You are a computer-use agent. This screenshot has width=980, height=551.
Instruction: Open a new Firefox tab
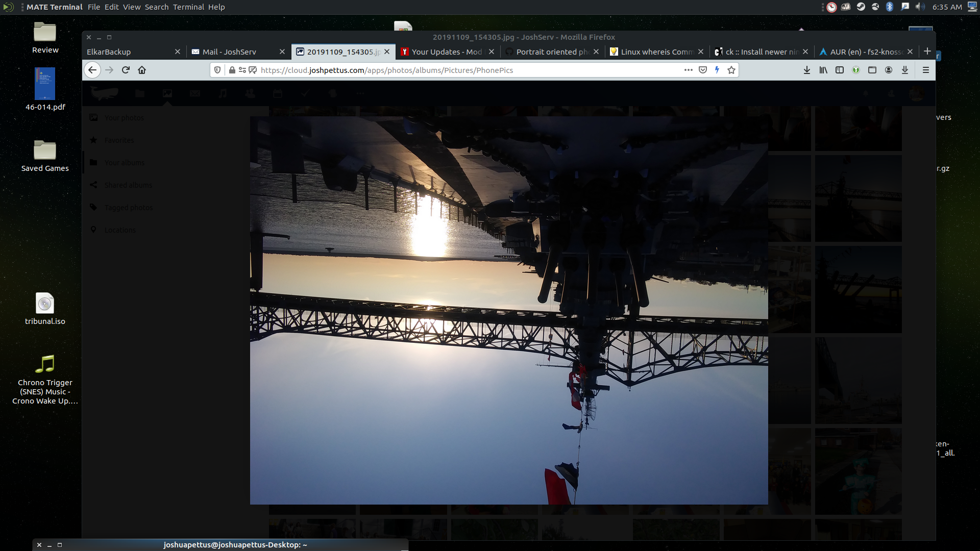pyautogui.click(x=927, y=51)
